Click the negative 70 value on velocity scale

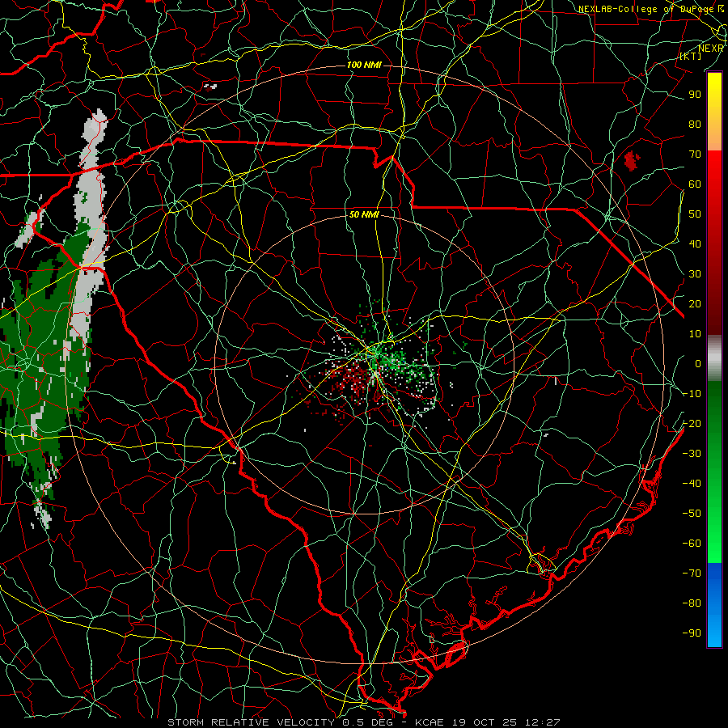[x=692, y=574]
